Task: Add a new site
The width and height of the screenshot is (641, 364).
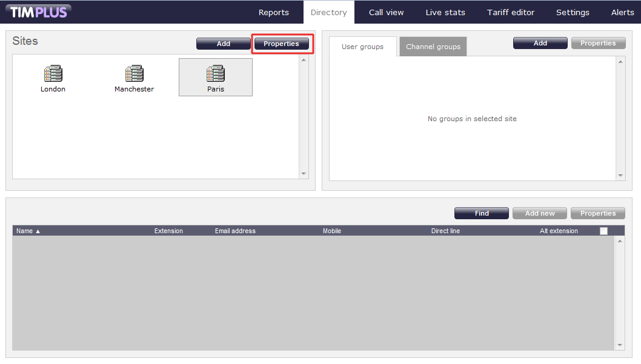Action: pyautogui.click(x=223, y=44)
